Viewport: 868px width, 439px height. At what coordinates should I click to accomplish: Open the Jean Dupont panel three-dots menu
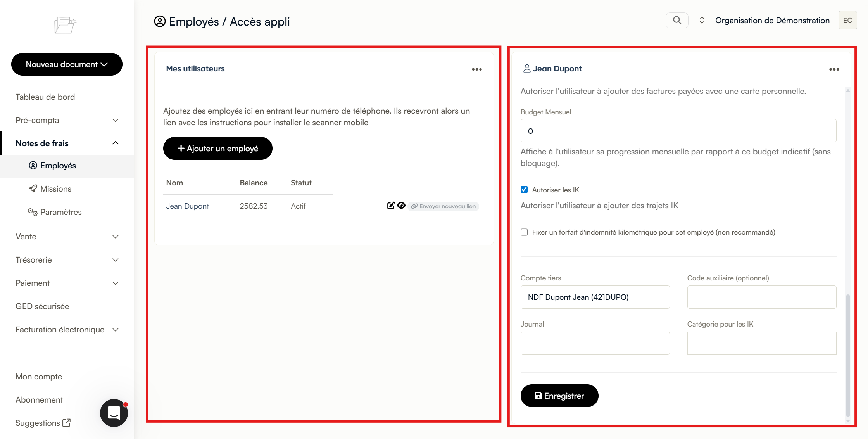(x=834, y=69)
